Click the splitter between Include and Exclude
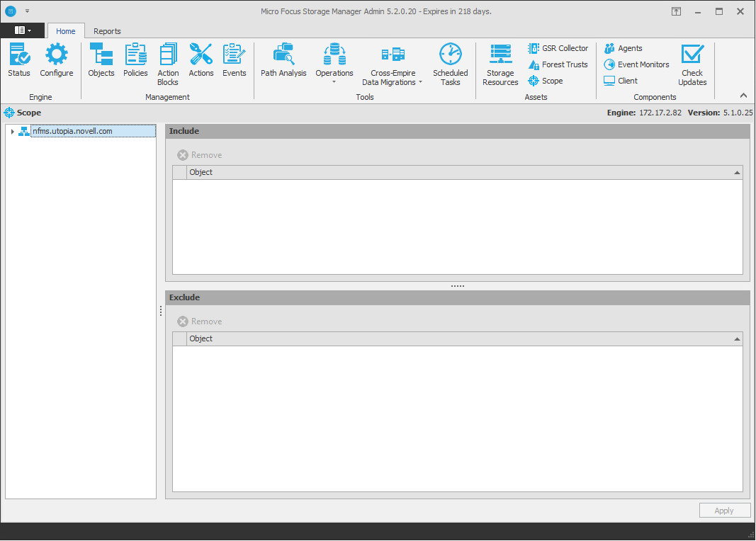 click(x=458, y=286)
